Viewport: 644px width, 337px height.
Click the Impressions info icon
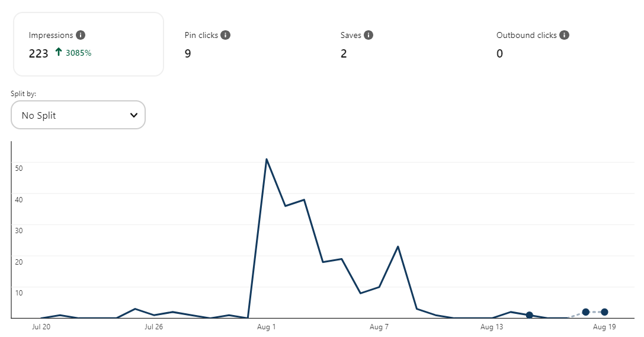pyautogui.click(x=81, y=35)
